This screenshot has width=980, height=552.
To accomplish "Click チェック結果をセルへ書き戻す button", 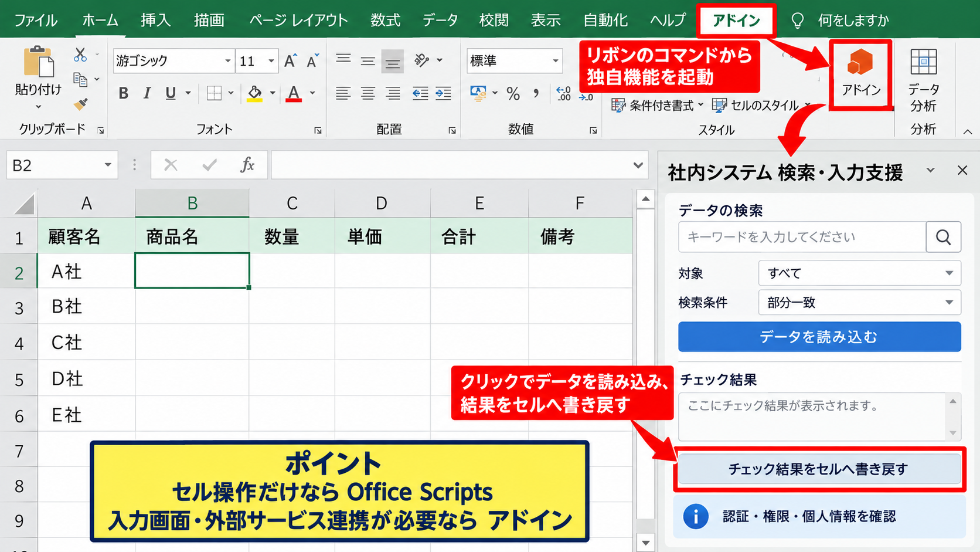I will [x=819, y=469].
